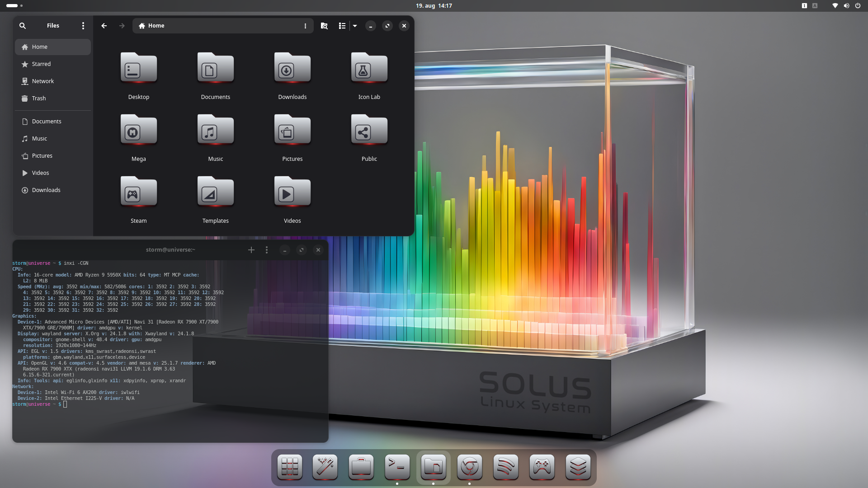Select the Public folder
This screenshot has height=488, width=868.
369,130
